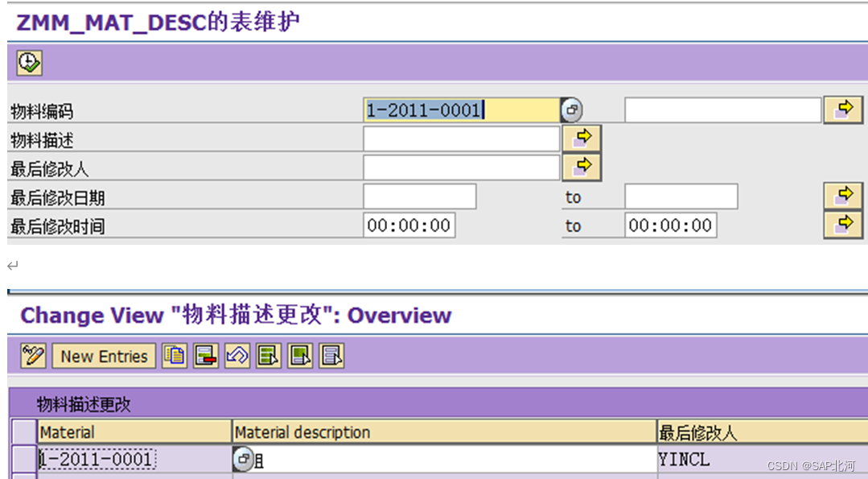Image resolution: width=868 pixels, height=479 pixels.
Task: Toggle display/change mode with the pencil icon
Action: tap(31, 356)
